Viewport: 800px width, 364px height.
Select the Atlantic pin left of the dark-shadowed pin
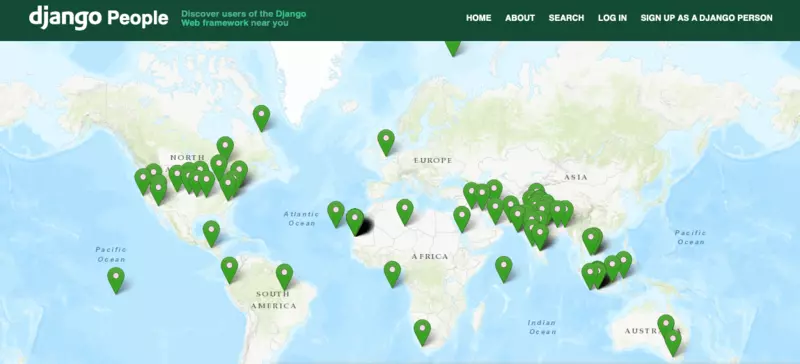(336, 213)
